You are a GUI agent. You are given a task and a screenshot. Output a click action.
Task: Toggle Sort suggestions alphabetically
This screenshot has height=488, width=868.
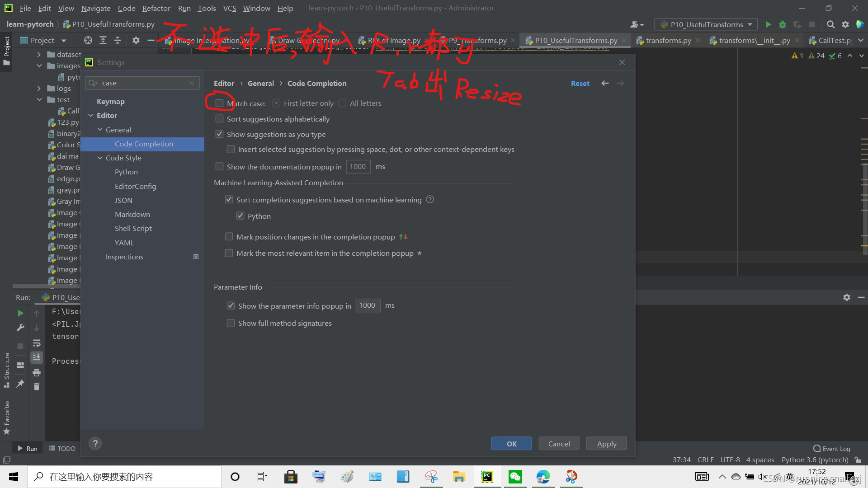(220, 119)
